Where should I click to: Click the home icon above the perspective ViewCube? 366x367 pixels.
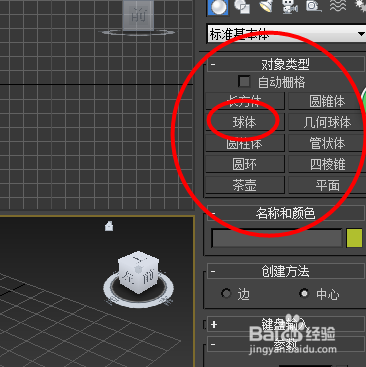(x=109, y=227)
